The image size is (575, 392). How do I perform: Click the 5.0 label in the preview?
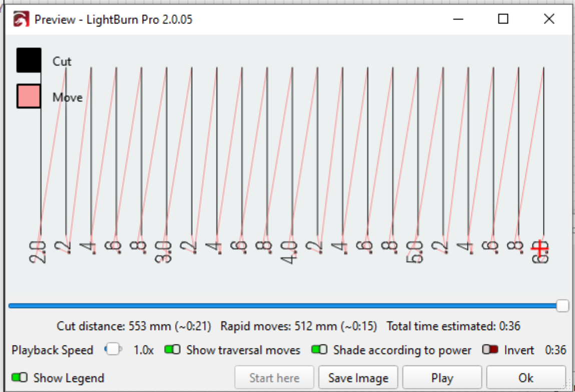tap(417, 252)
